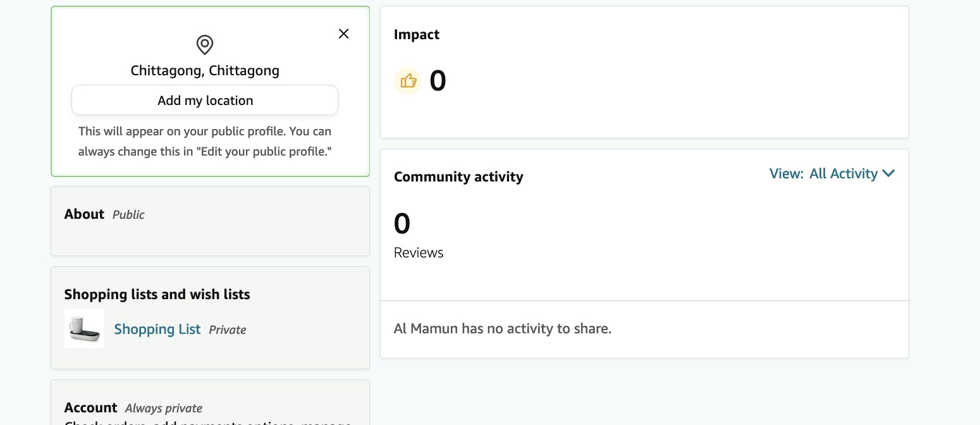
Task: Click the Account section heading
Action: point(91,407)
